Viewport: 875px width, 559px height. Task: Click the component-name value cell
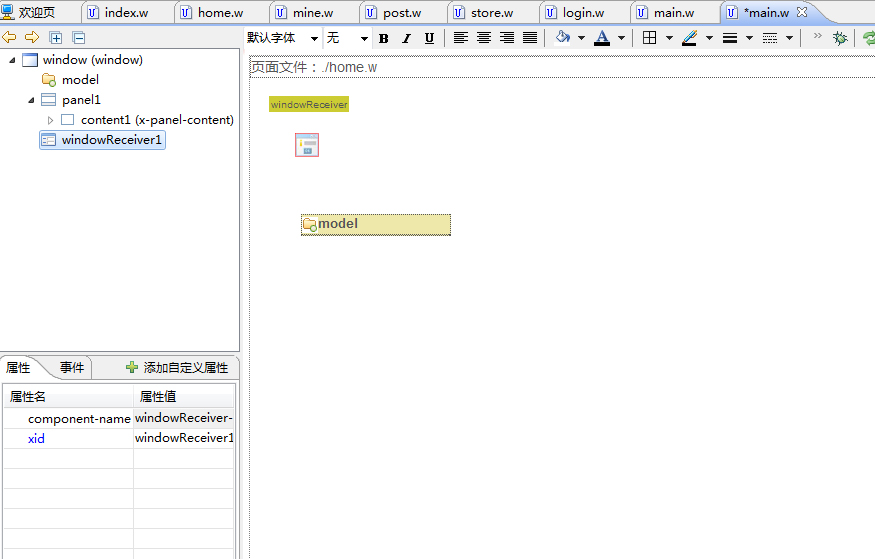[184, 418]
